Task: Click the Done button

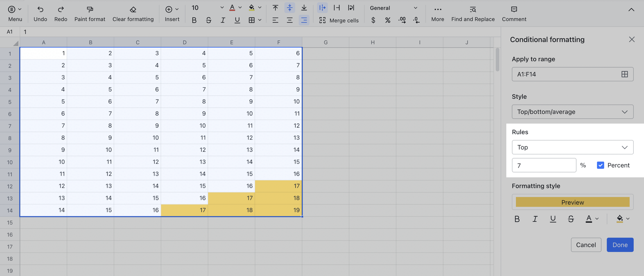Action: click(620, 245)
